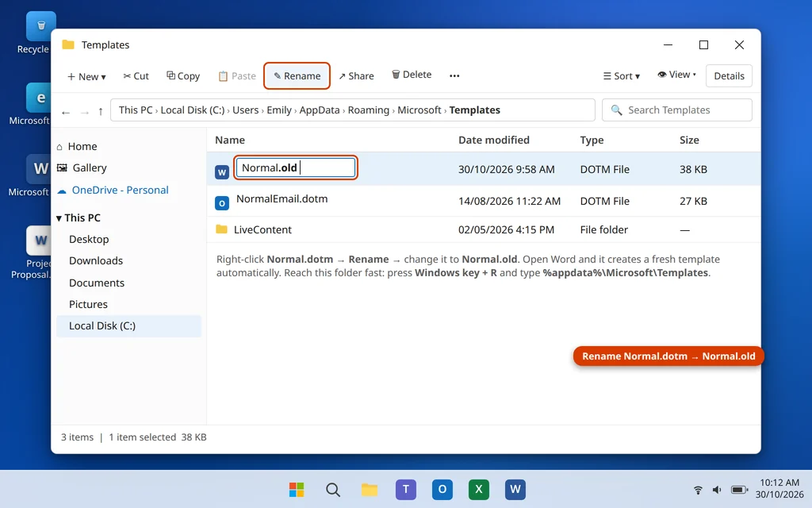Screen dimensions: 812x508
Task: Select the NormalEmail.dotm file name
Action: point(282,198)
